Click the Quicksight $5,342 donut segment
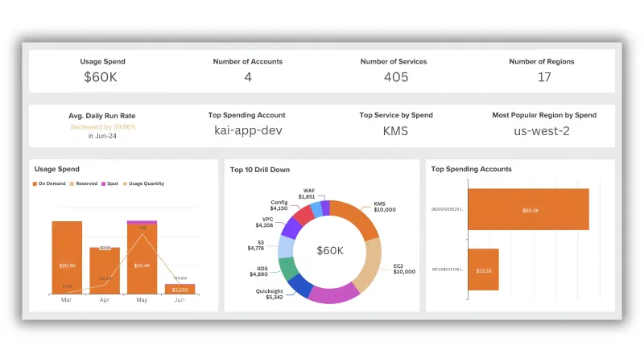 (x=299, y=286)
